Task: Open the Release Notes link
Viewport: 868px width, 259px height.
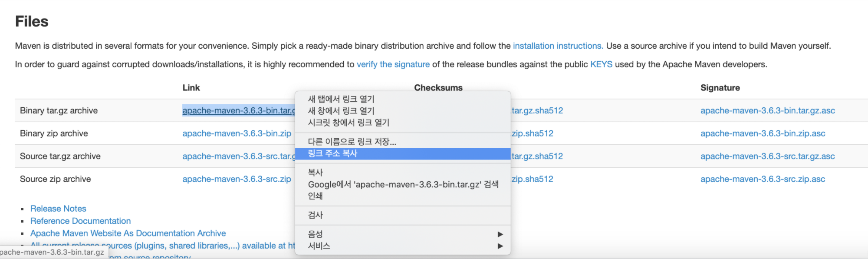Action: (x=58, y=209)
